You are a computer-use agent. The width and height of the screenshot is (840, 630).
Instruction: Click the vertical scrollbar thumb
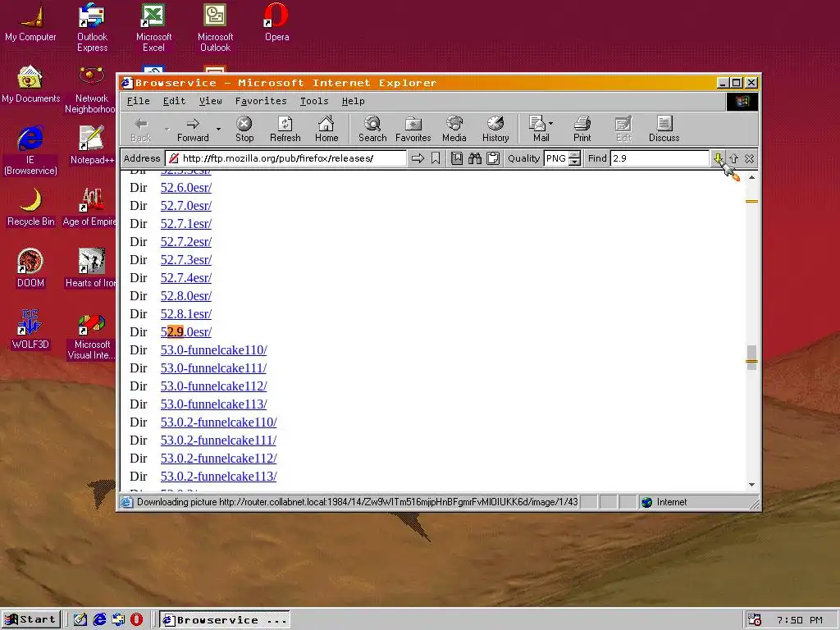(x=751, y=358)
